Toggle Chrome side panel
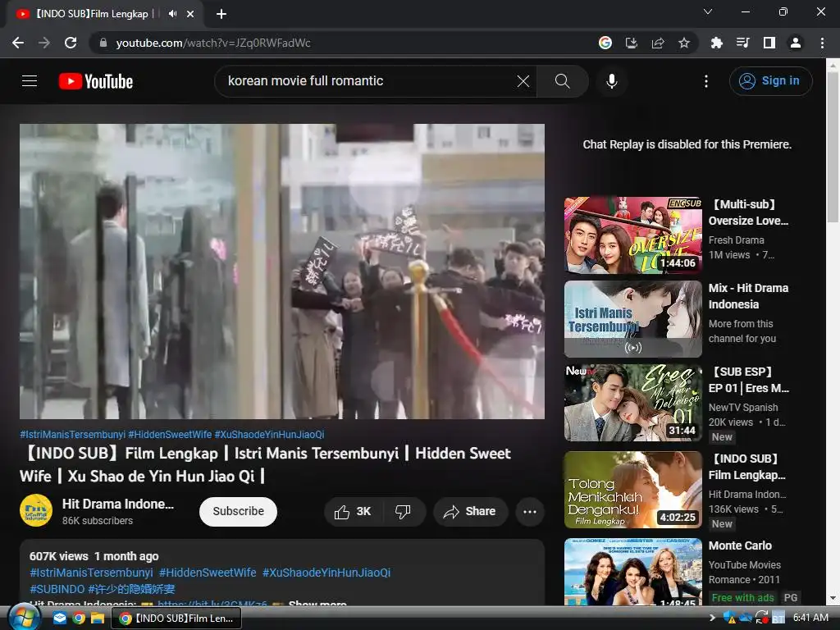 tap(769, 43)
